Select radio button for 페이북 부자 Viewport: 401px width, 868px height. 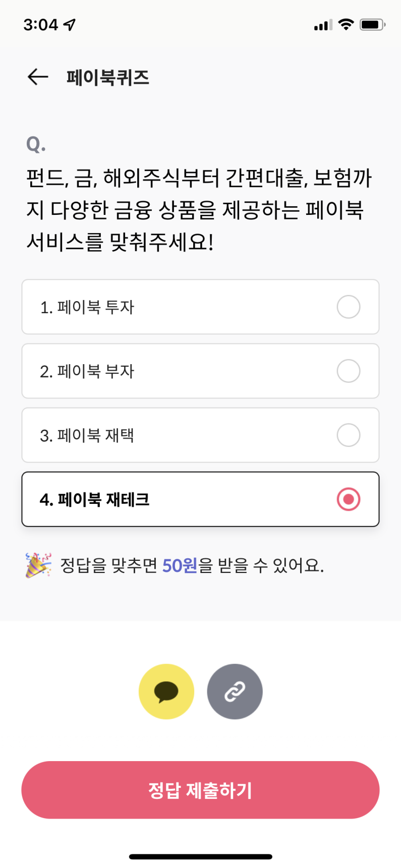pyautogui.click(x=349, y=371)
